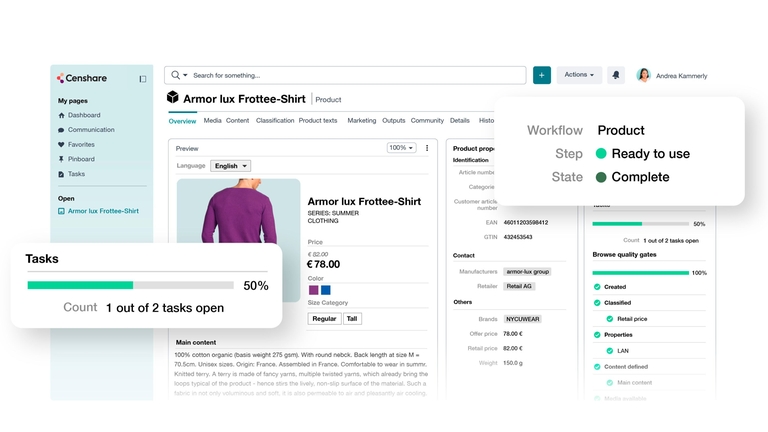Click the Retail AG retailer tag
Viewport: 768px width, 432px height.
[x=519, y=287]
